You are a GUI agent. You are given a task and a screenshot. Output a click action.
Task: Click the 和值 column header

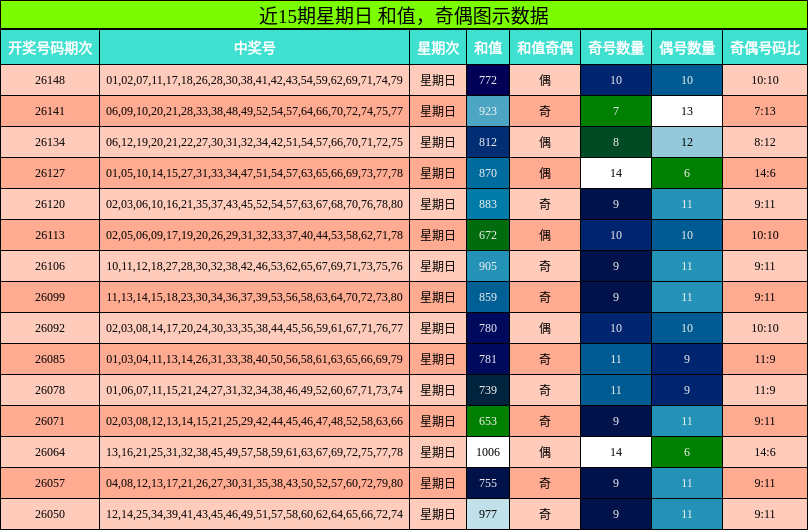coord(488,47)
